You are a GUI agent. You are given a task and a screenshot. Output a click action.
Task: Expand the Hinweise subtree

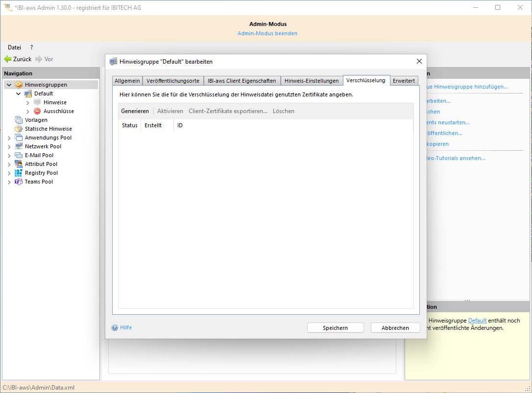[x=28, y=102]
